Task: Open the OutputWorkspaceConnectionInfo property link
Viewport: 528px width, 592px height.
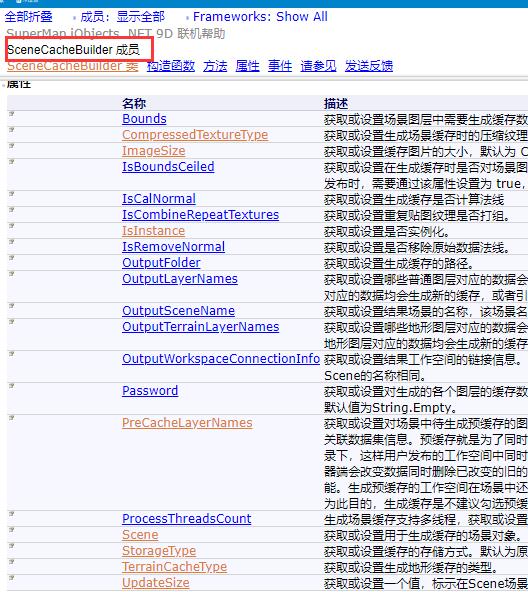Action: pos(221,359)
